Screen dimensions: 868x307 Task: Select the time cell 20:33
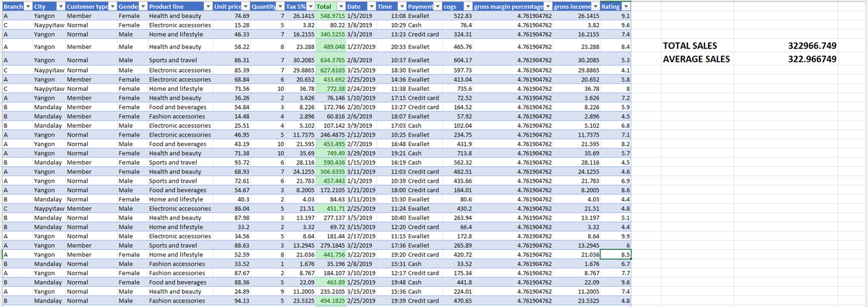392,46
